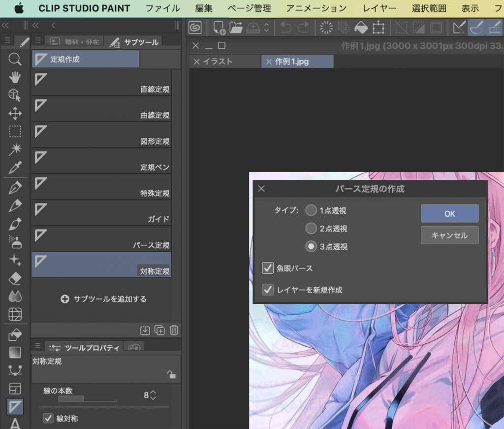This screenshot has width=504, height=429.
Task: Collapse subtool palette dock double chevron
Action: point(35,25)
